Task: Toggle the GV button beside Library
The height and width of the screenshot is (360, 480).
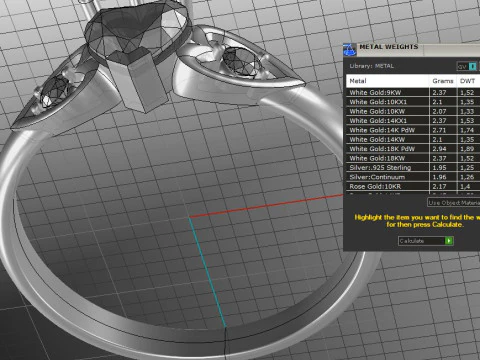Action: point(467,66)
